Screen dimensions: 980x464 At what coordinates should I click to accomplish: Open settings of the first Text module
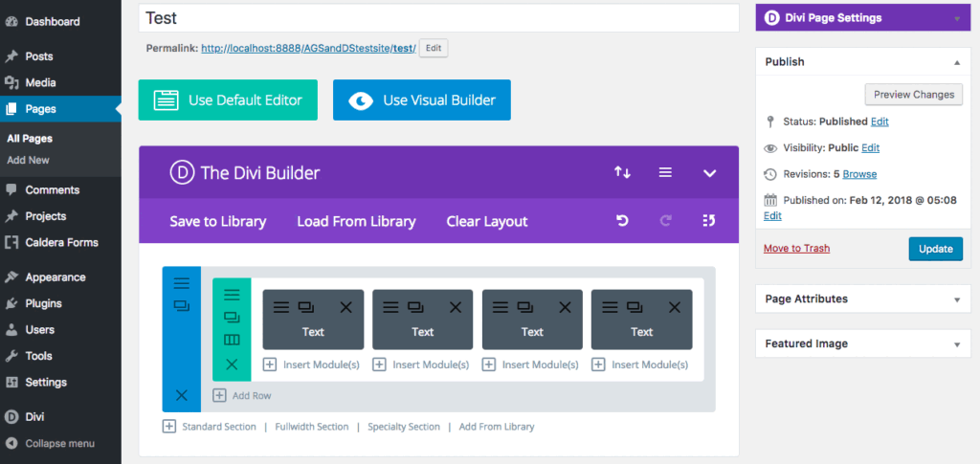pyautogui.click(x=281, y=307)
